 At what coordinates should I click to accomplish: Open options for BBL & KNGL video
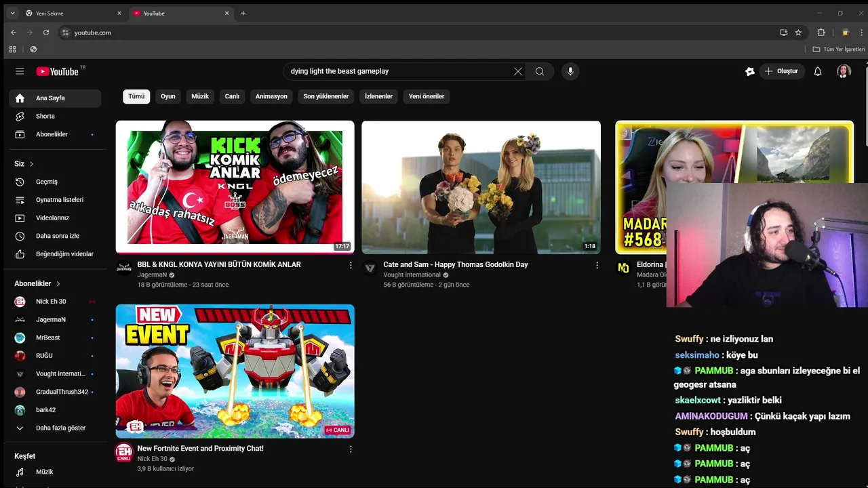click(x=351, y=265)
